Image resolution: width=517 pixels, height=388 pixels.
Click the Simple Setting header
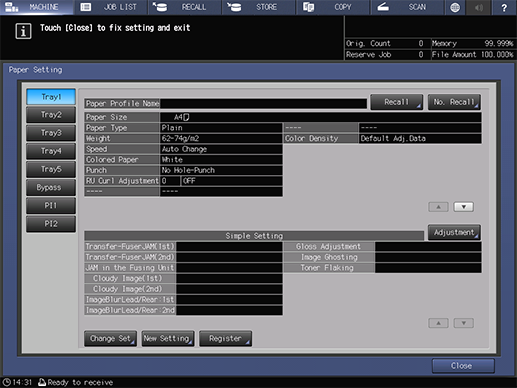coord(254,236)
